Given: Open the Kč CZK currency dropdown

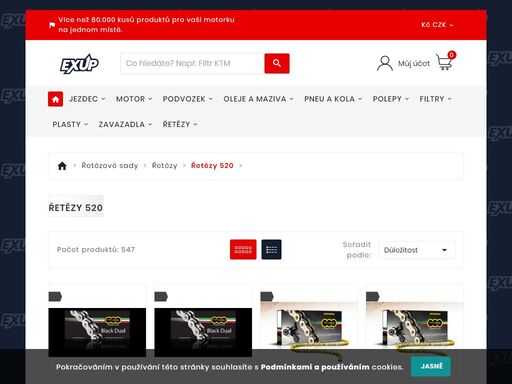Looking at the screenshot, I should 437,25.
